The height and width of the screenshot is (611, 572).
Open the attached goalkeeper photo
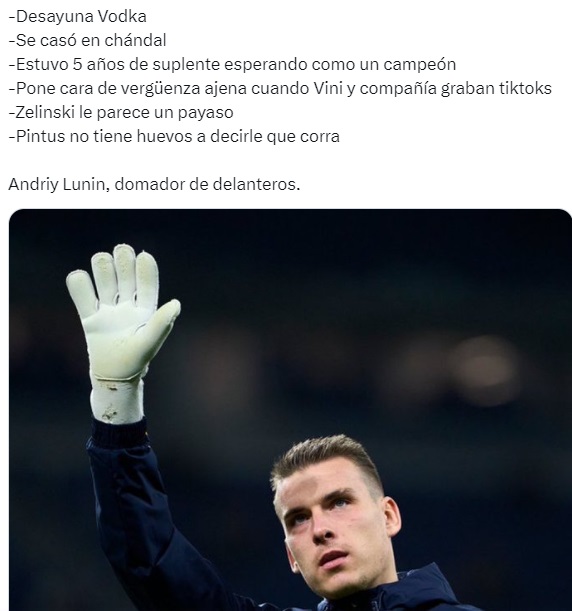(290, 410)
